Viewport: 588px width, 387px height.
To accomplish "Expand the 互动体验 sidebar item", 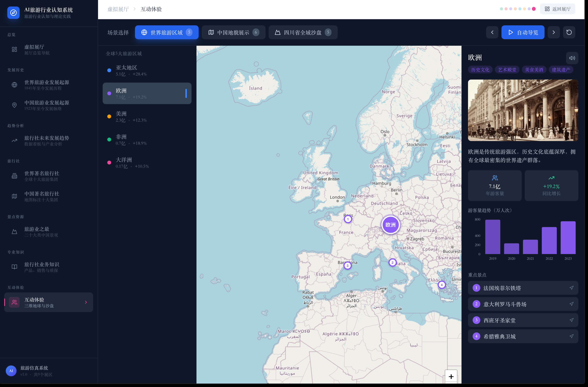I will tap(86, 302).
